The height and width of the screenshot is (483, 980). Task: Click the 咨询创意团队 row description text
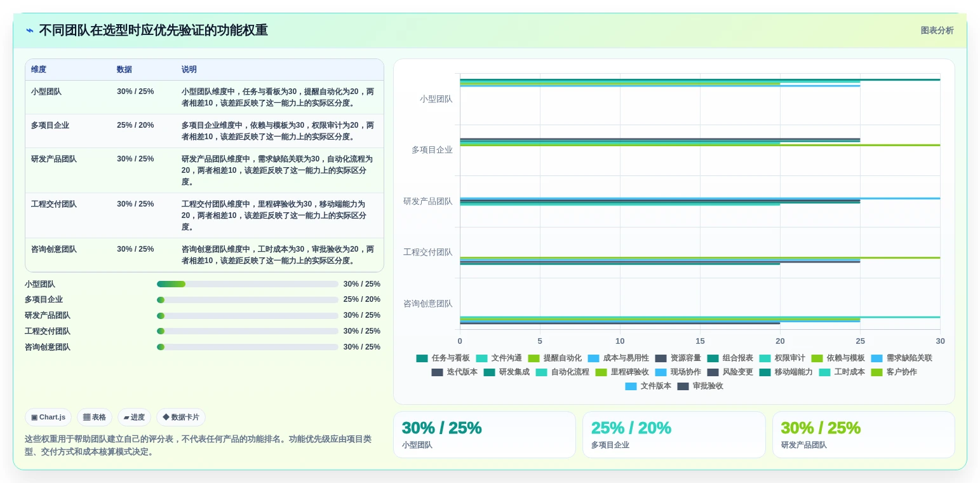click(278, 255)
